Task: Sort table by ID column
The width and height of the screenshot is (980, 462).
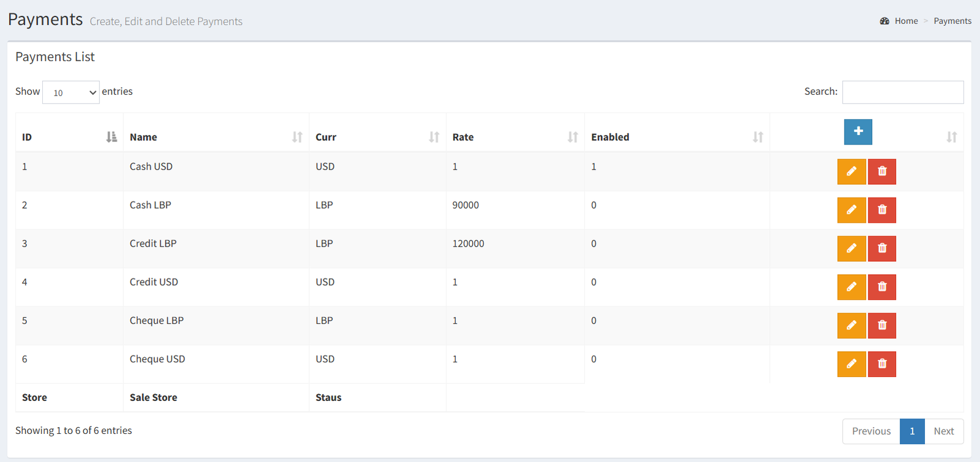Action: click(x=69, y=137)
